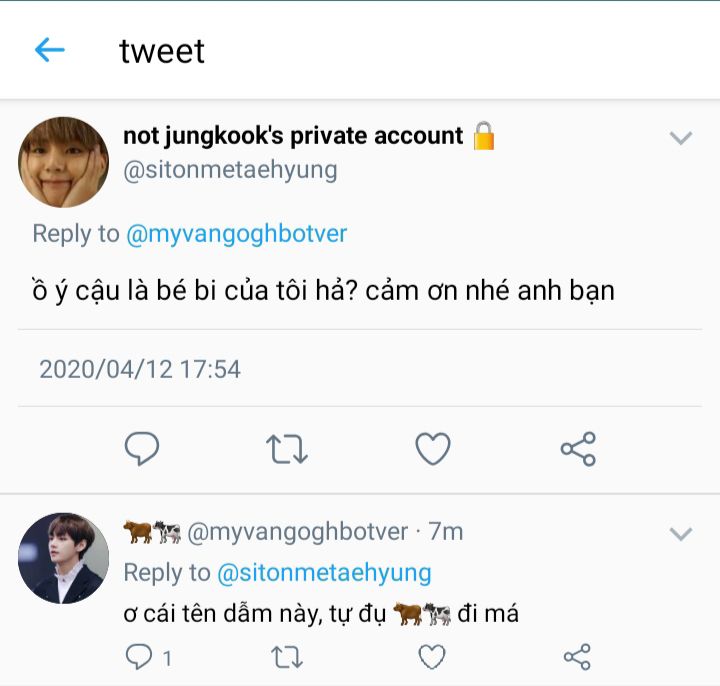Expand the main tweet's options chevron
Image resolution: width=720 pixels, height=686 pixels.
681,138
